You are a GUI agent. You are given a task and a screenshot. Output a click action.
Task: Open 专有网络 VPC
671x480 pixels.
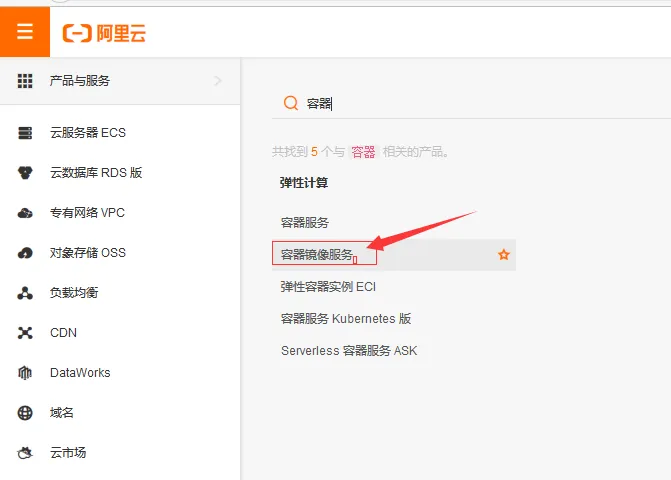pyautogui.click(x=87, y=213)
